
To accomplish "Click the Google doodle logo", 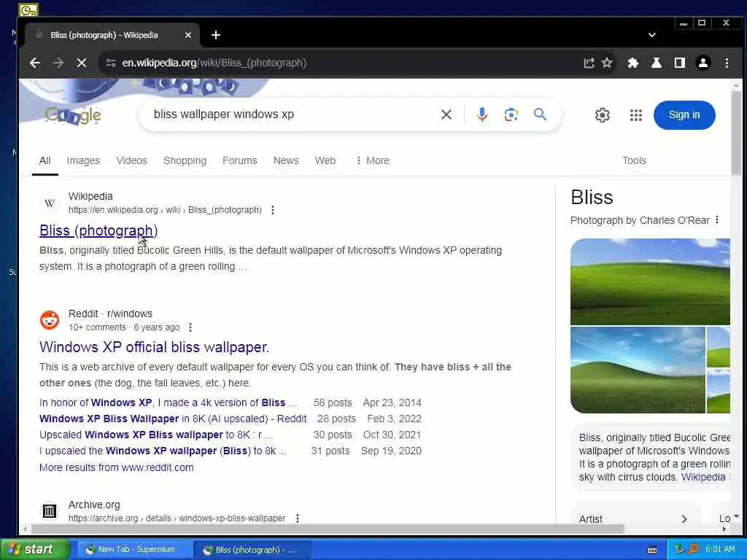I will (73, 115).
